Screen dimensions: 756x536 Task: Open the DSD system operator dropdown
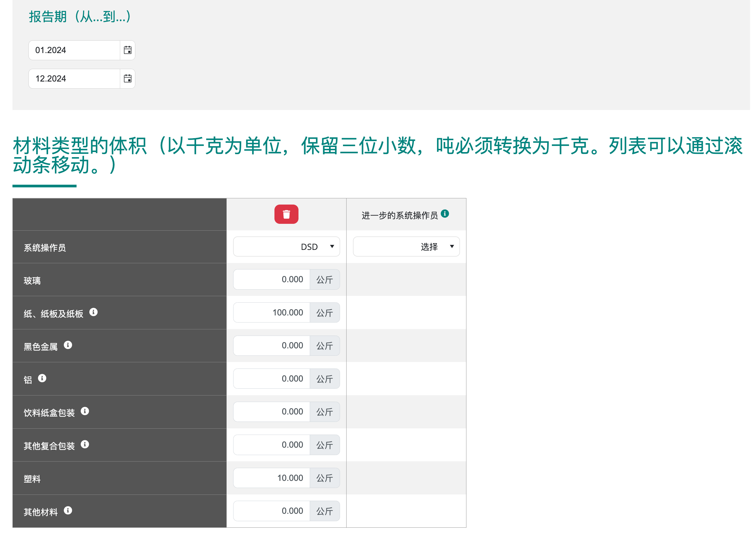pyautogui.click(x=286, y=247)
